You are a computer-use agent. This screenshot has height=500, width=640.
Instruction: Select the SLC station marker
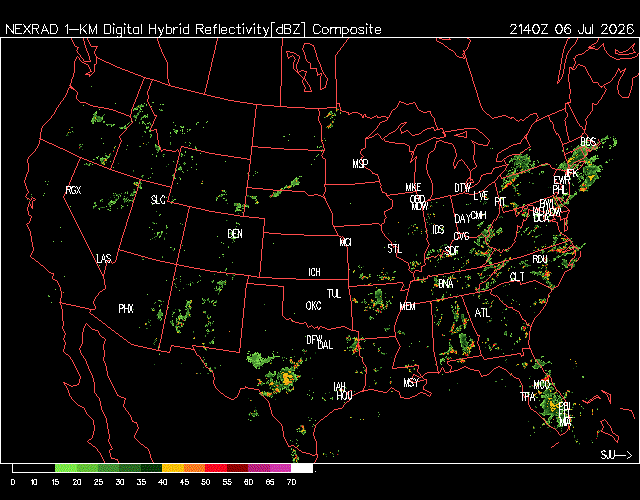point(158,200)
